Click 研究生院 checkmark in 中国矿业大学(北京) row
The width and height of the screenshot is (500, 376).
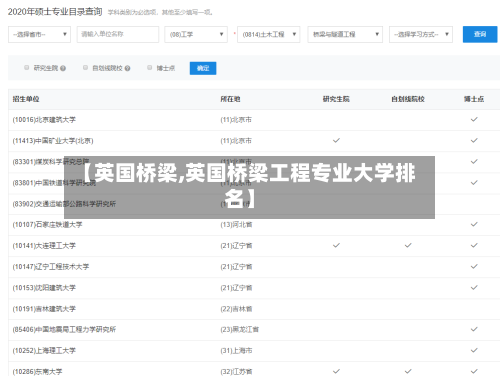pos(336,140)
